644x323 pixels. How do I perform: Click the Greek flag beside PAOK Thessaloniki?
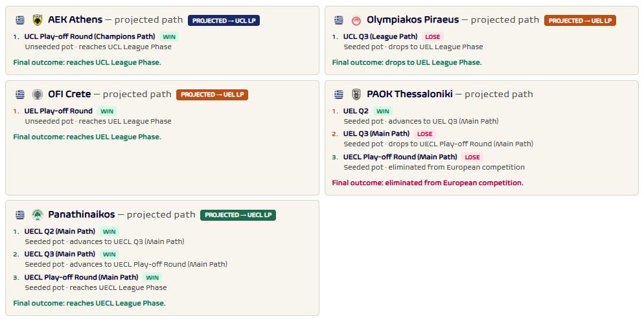(x=339, y=95)
